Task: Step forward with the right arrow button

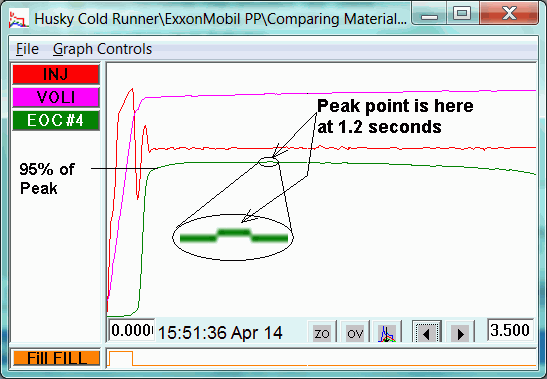Action: 460,333
